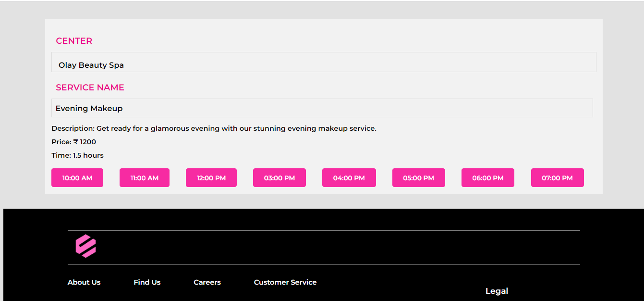Choose the 06:00 PM appointment slot
The image size is (644, 301).
(x=488, y=178)
